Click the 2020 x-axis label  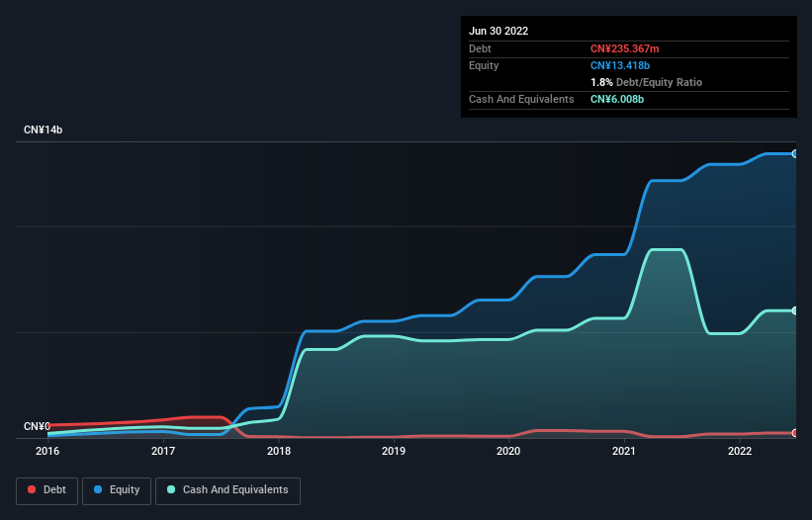click(508, 451)
